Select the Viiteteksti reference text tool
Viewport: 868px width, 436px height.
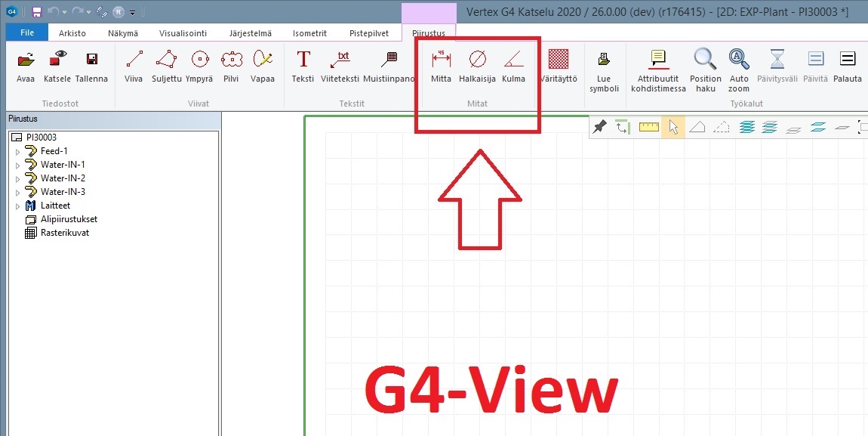point(340,59)
